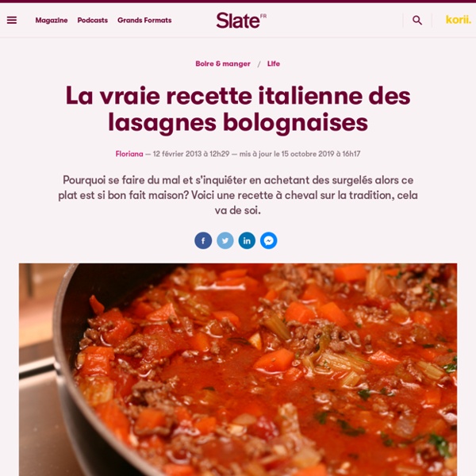Screen dimensions: 476x476
Task: Share article on Twitter
Action: [225, 240]
